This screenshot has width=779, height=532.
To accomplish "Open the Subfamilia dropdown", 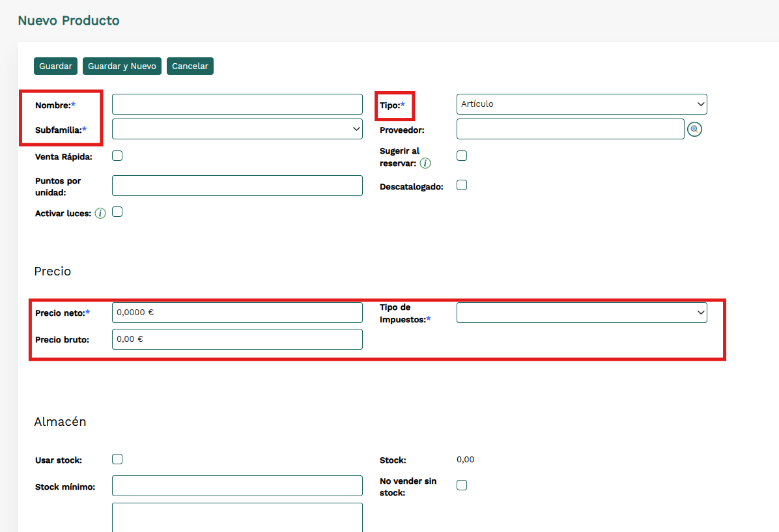I will 237,129.
